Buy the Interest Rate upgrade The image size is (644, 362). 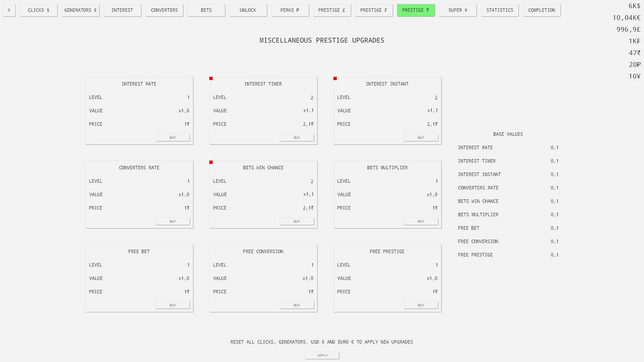point(173,137)
